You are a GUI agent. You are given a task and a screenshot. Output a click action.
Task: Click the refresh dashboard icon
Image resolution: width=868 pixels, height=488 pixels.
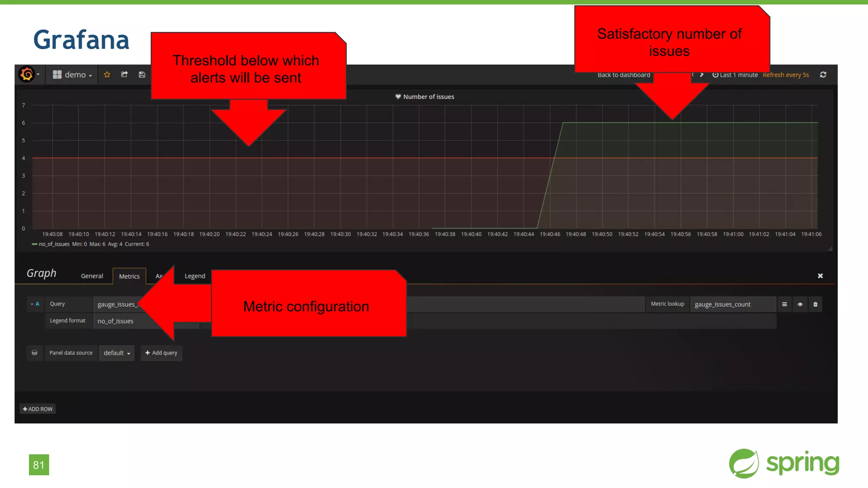pyautogui.click(x=823, y=75)
